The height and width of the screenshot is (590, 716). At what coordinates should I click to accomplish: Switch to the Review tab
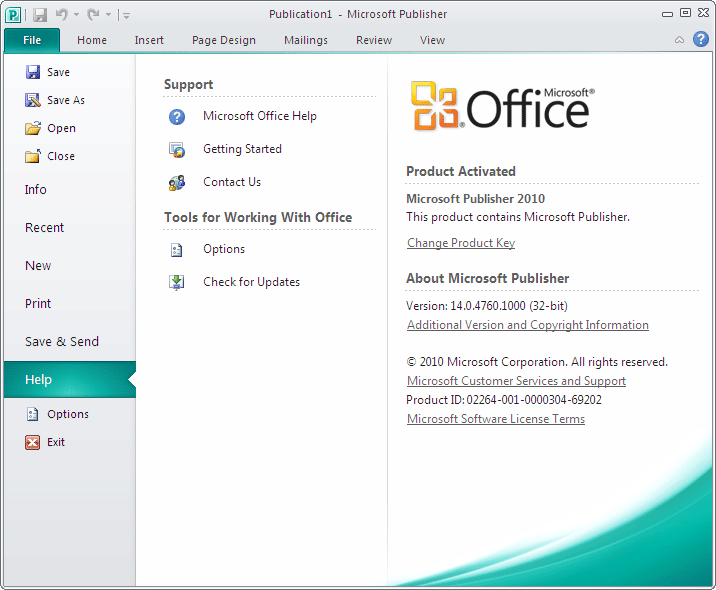click(x=374, y=40)
